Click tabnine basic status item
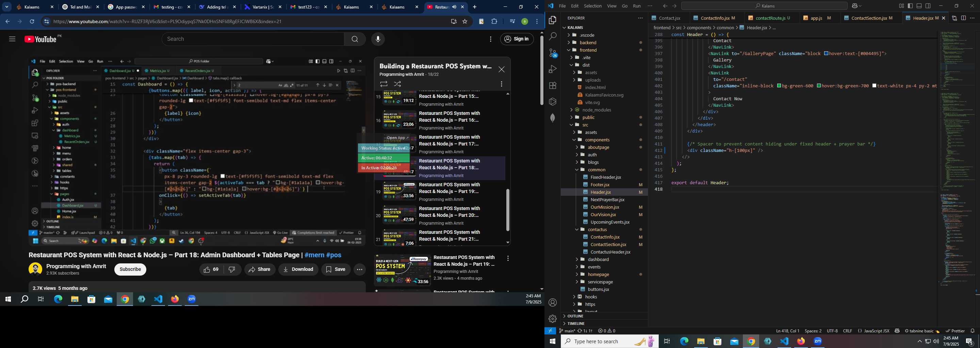The width and height of the screenshot is (980, 348). point(922,331)
